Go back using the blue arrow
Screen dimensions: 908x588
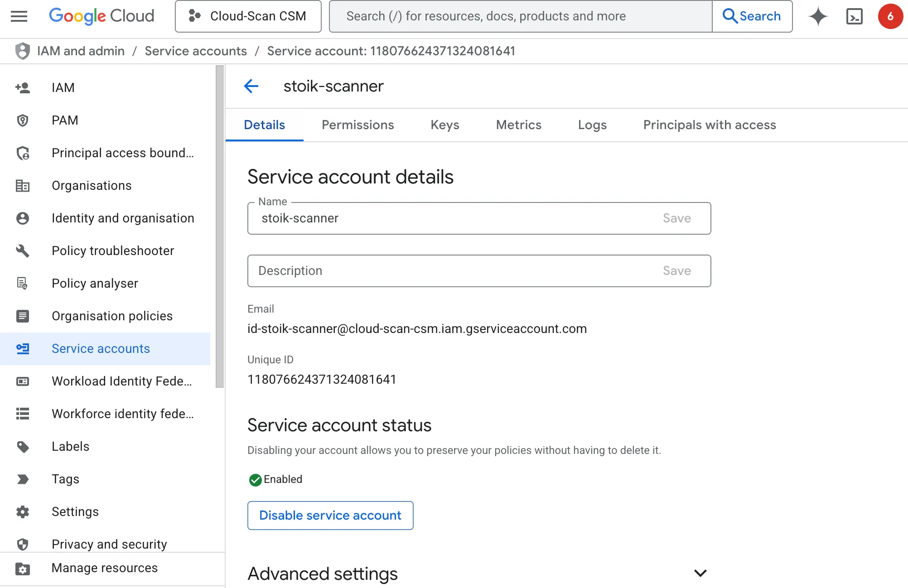tap(251, 86)
